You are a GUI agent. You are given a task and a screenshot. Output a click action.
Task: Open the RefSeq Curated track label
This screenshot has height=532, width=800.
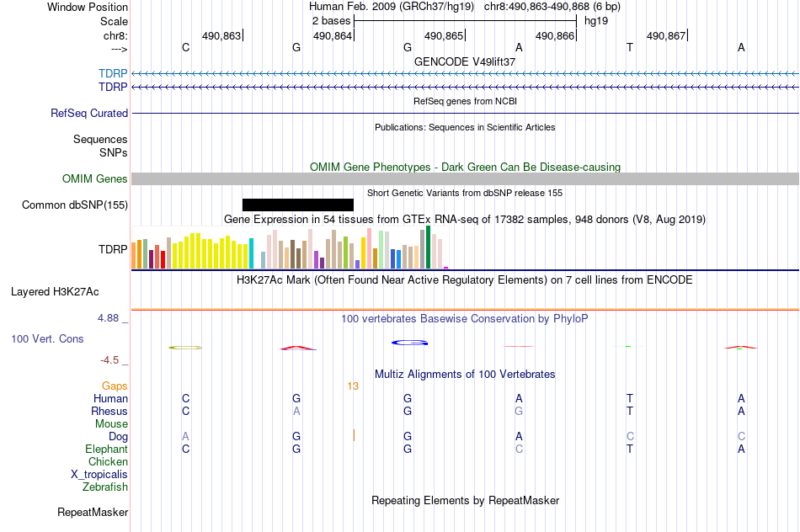pos(89,114)
